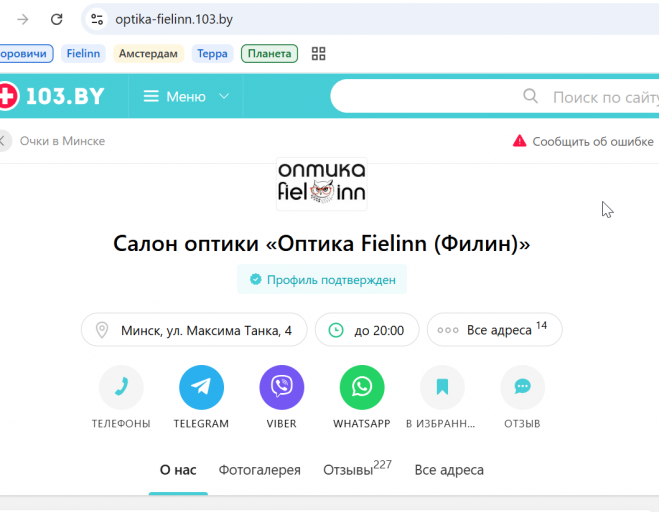Switch to the О нас tab

[x=178, y=470]
